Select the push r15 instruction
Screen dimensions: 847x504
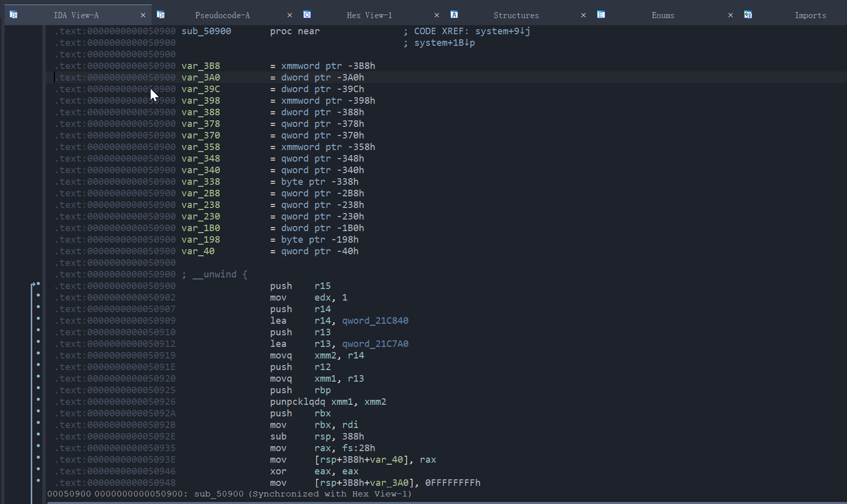(300, 286)
